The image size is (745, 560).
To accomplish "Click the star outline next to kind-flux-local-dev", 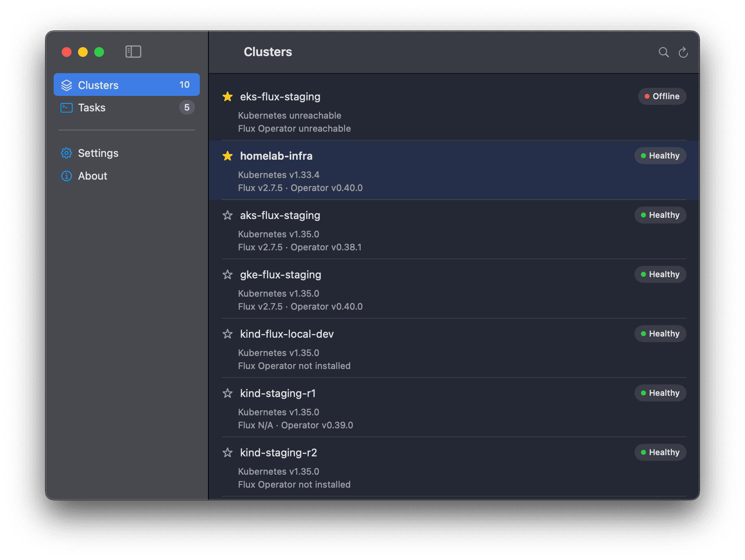I will tap(227, 334).
